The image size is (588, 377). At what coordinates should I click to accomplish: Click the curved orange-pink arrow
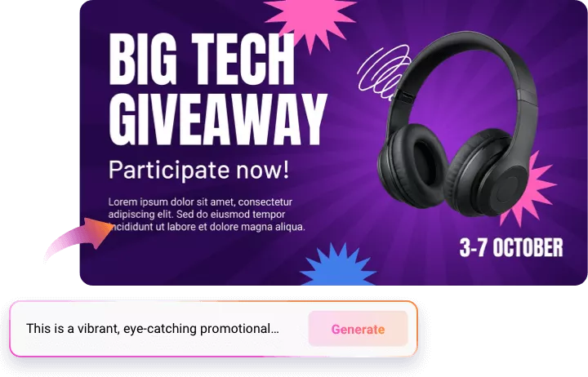pyautogui.click(x=78, y=237)
